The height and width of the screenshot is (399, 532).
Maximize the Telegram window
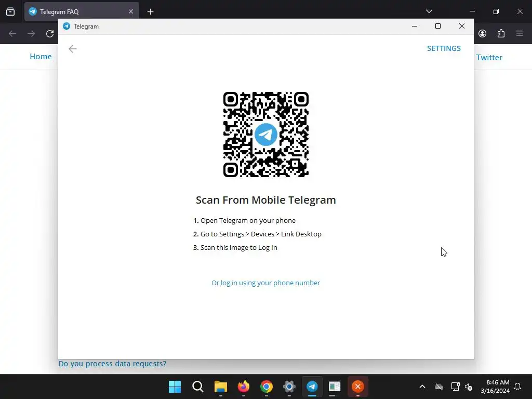(438, 26)
